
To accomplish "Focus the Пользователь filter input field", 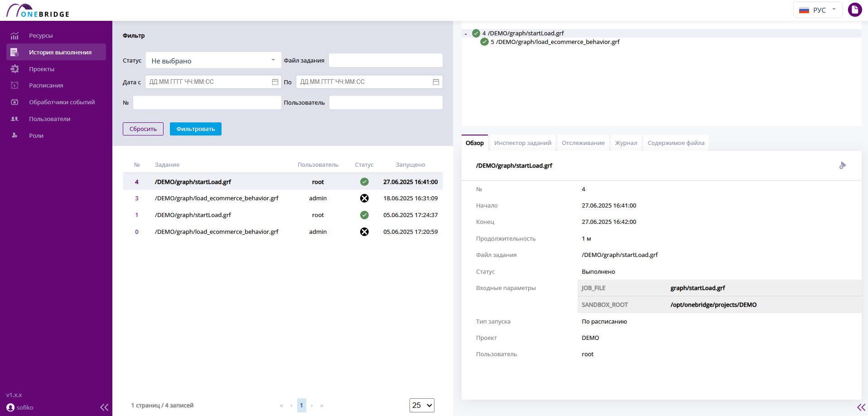I will (x=386, y=102).
